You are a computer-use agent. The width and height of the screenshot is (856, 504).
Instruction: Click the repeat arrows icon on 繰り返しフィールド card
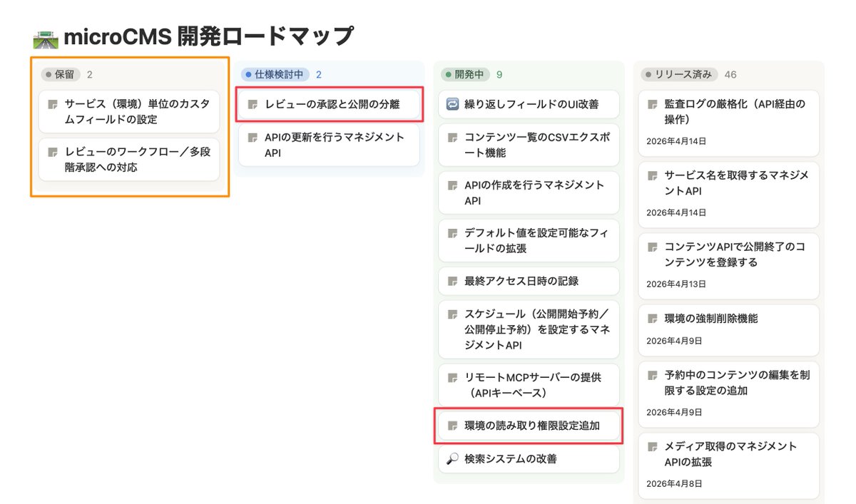pyautogui.click(x=452, y=104)
